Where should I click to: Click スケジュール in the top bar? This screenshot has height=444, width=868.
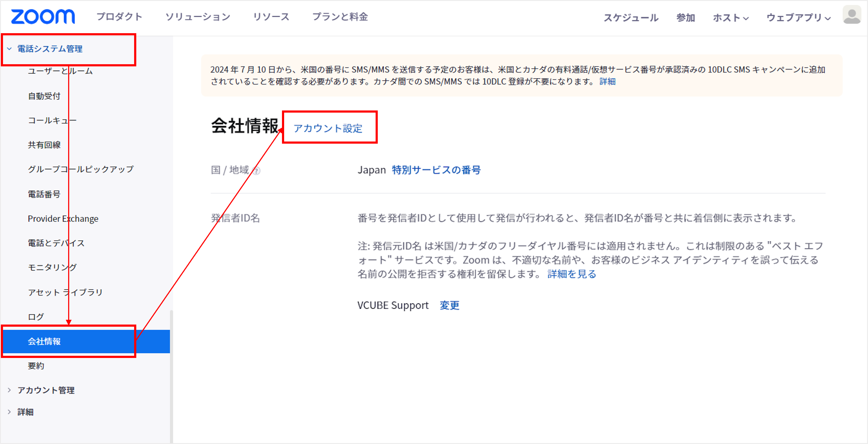click(631, 18)
